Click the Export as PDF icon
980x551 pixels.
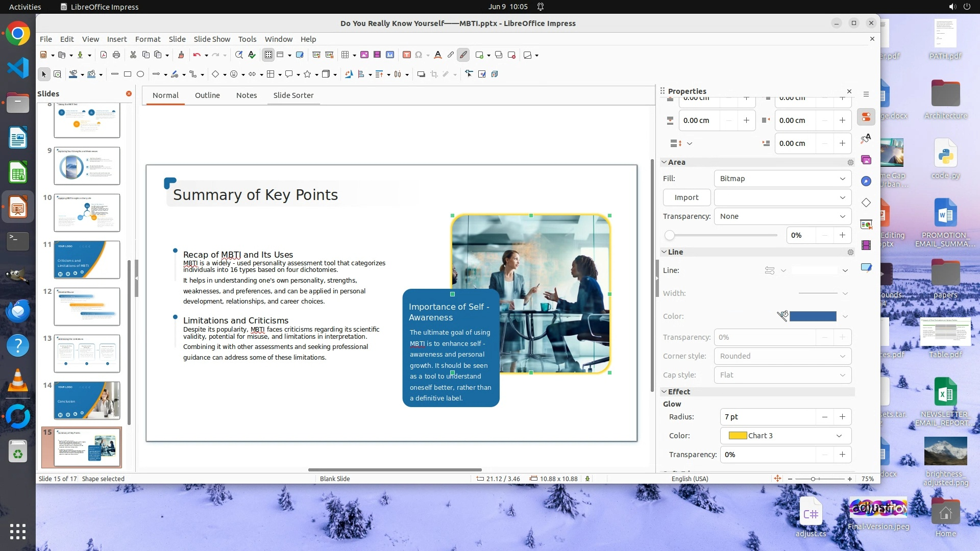point(104,55)
